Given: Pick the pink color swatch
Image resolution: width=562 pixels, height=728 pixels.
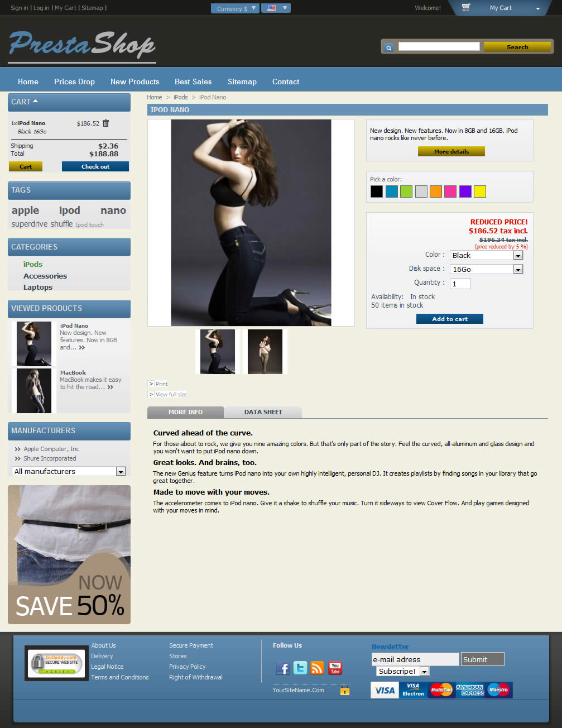Looking at the screenshot, I should pos(450,191).
